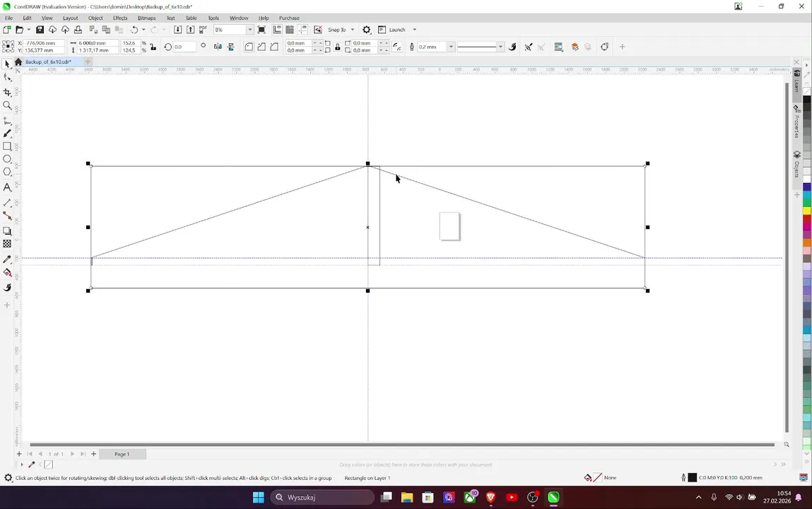
Task: Click the Undo arrow icon
Action: pos(134,30)
